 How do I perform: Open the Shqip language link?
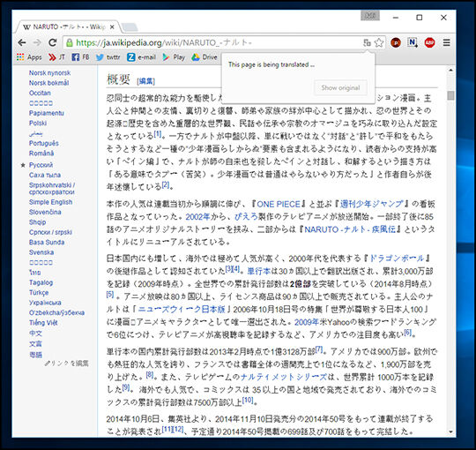38,222
